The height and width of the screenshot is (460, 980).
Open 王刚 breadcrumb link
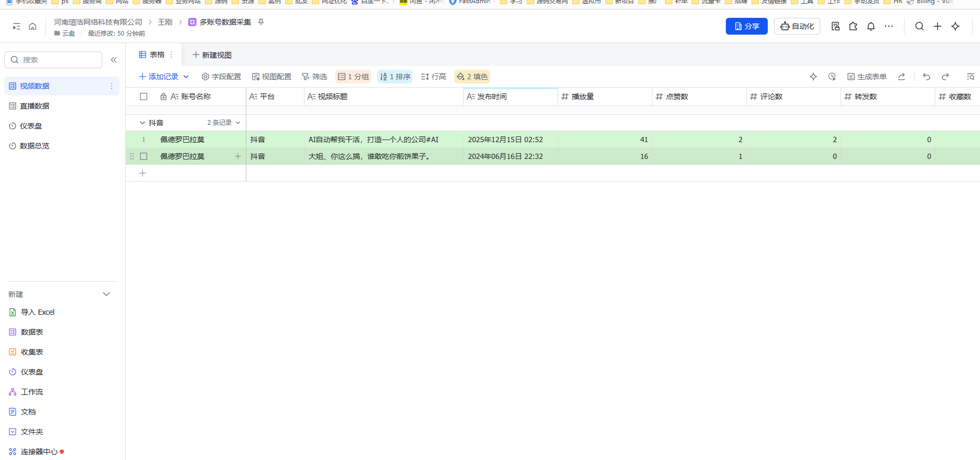[x=165, y=22]
